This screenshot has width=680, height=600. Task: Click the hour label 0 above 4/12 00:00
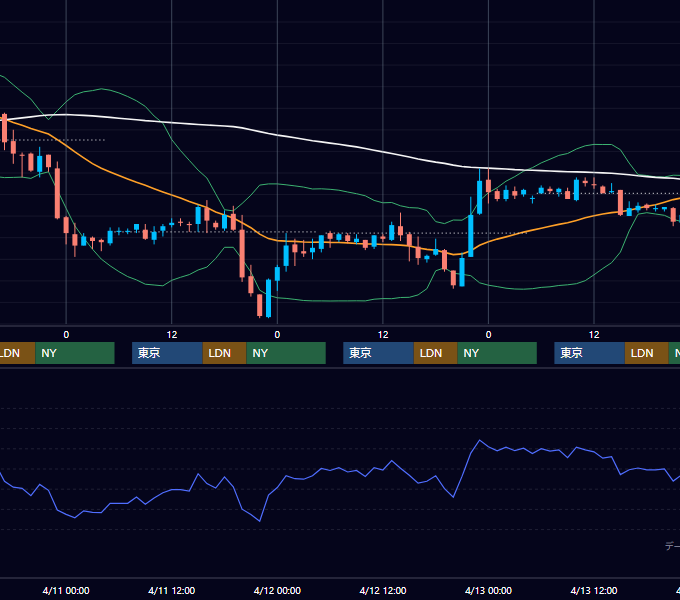(277, 335)
